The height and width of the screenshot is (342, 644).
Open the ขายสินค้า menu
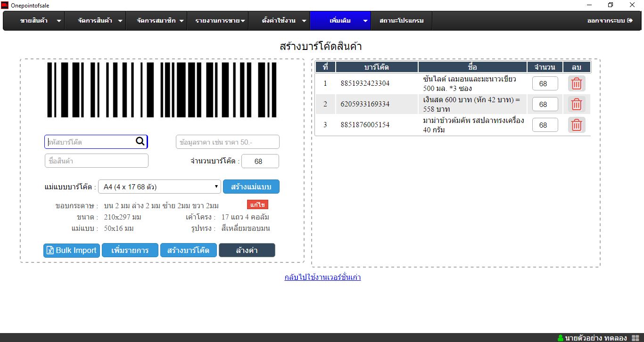pos(34,21)
